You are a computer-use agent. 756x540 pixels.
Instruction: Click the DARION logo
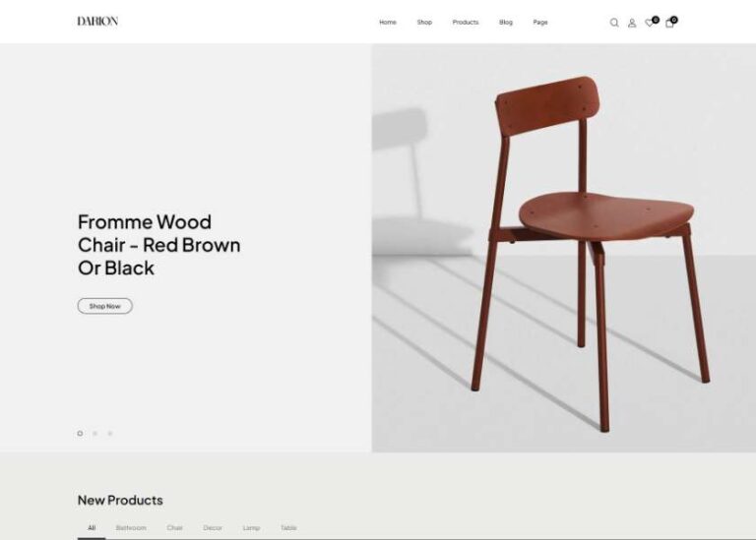[97, 22]
